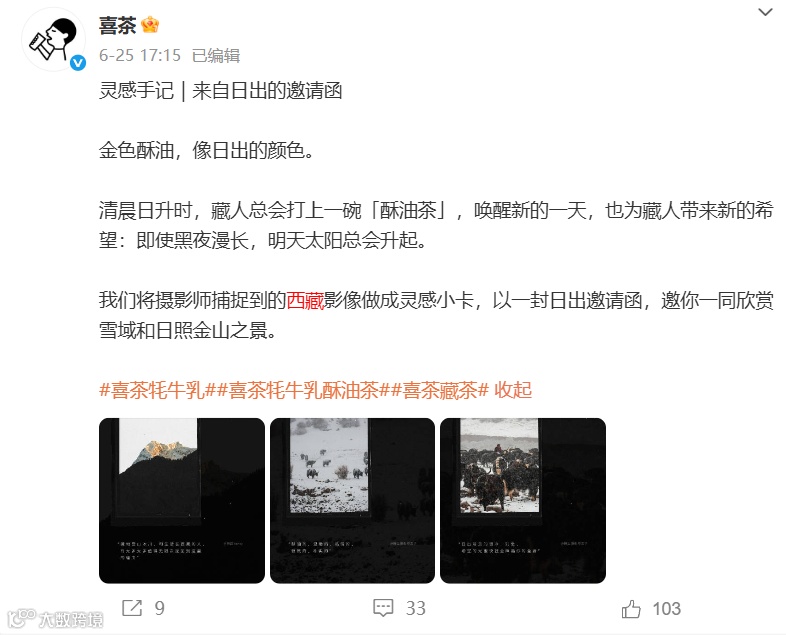
Task: Open the post timestamp 6-25 17:15
Action: pos(140,55)
